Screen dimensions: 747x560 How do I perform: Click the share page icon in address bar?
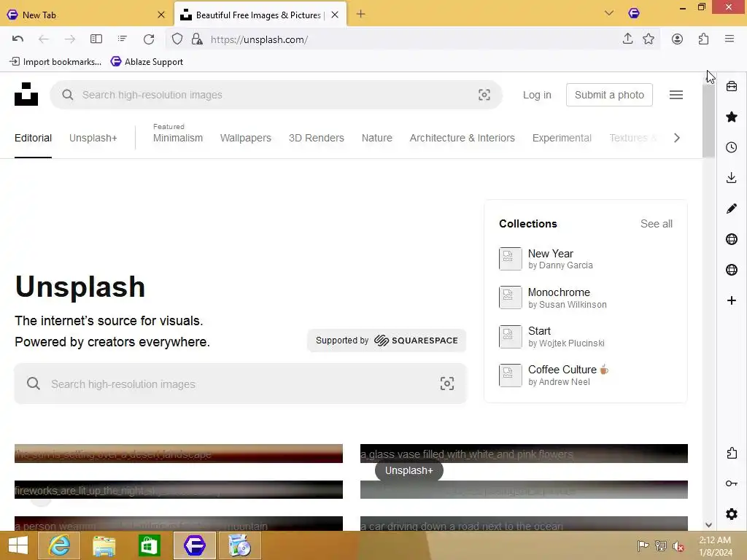(x=627, y=39)
